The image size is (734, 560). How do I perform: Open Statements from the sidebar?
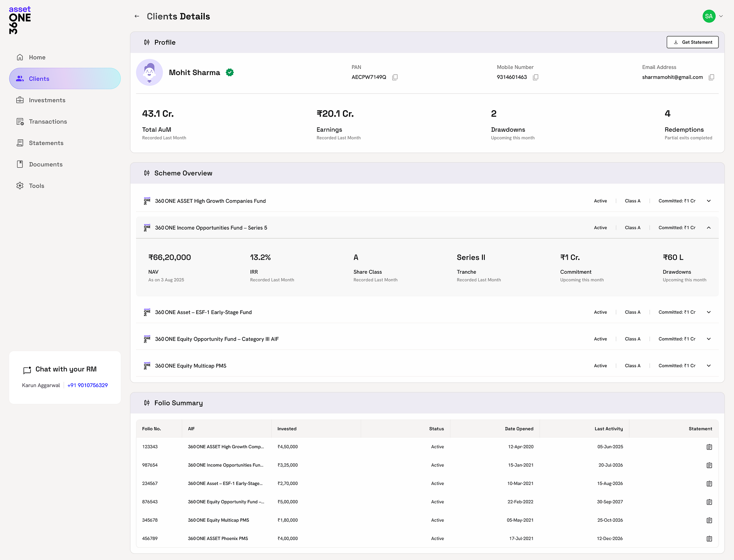tap(46, 143)
